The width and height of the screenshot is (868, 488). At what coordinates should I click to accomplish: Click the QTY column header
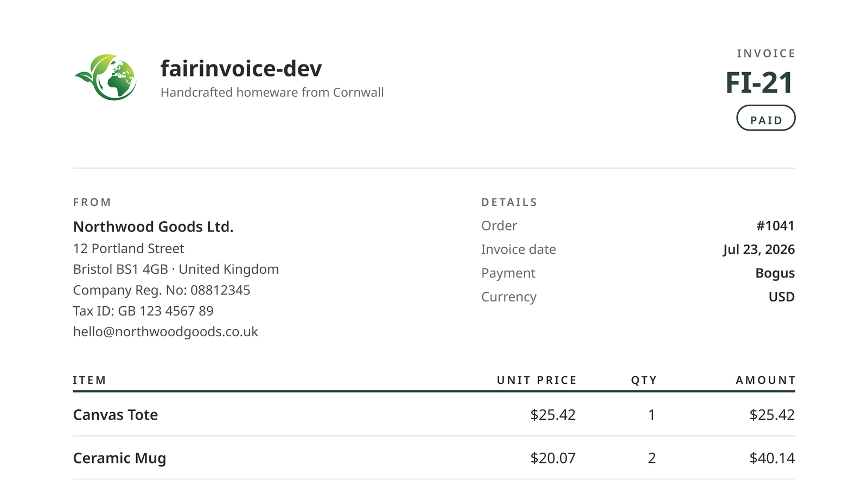[644, 380]
